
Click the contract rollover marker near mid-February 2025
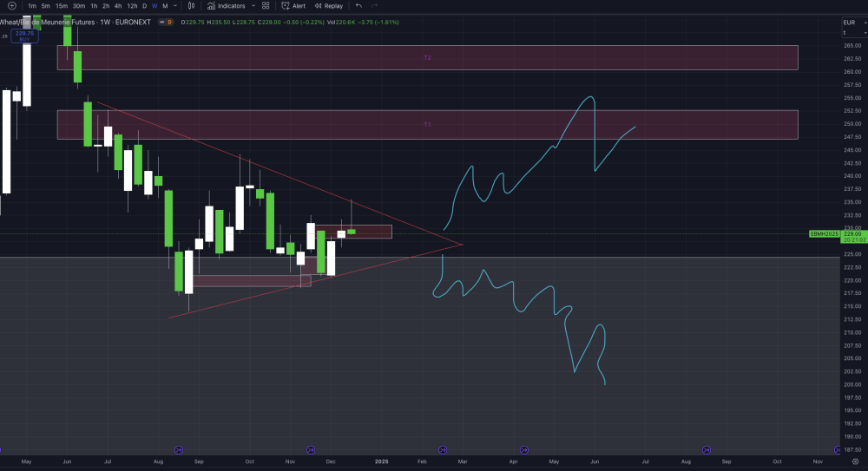tap(443, 450)
